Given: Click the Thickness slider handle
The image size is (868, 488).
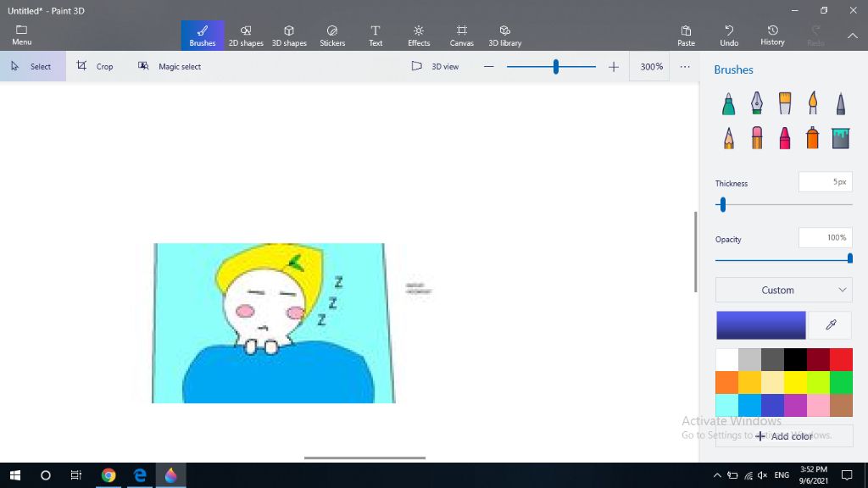Looking at the screenshot, I should click(x=722, y=205).
